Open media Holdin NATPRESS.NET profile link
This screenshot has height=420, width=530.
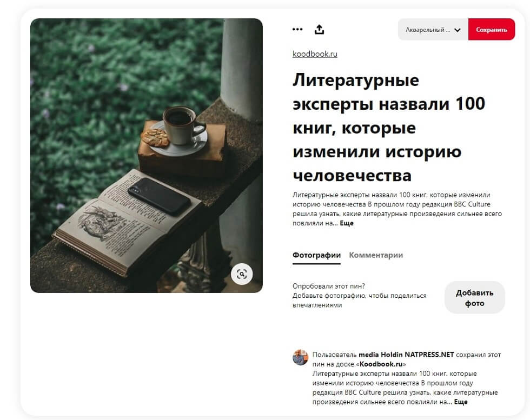[406, 355]
